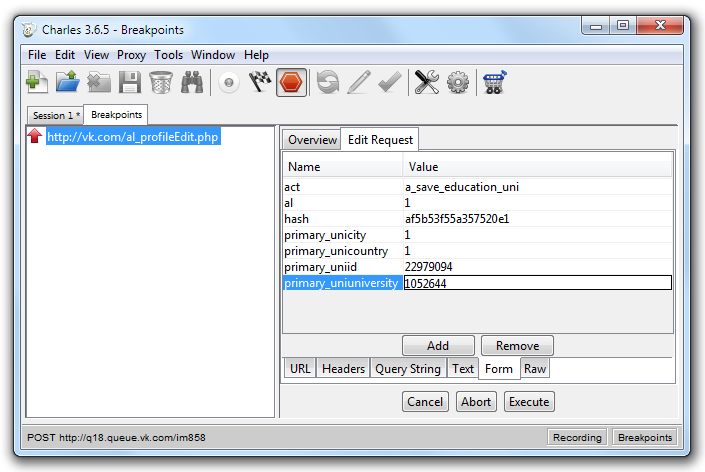The image size is (705, 472).
Task: Select the Edit Request tab
Action: click(x=380, y=140)
